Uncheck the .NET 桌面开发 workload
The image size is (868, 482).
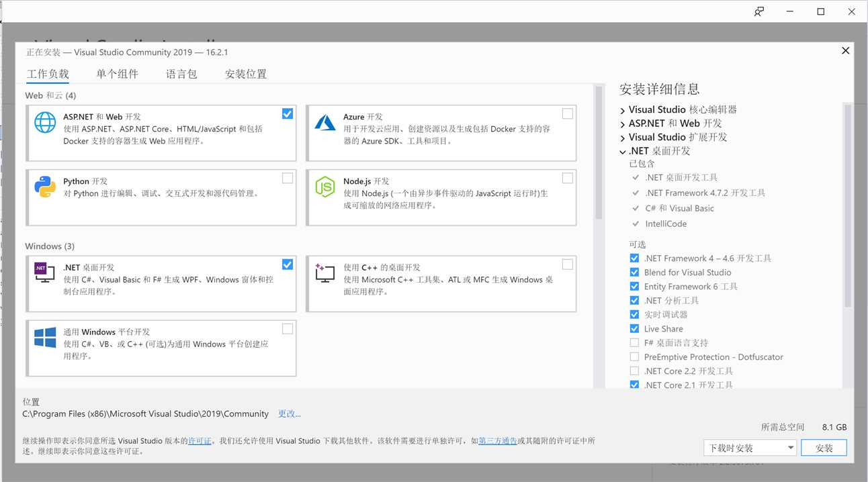(288, 264)
